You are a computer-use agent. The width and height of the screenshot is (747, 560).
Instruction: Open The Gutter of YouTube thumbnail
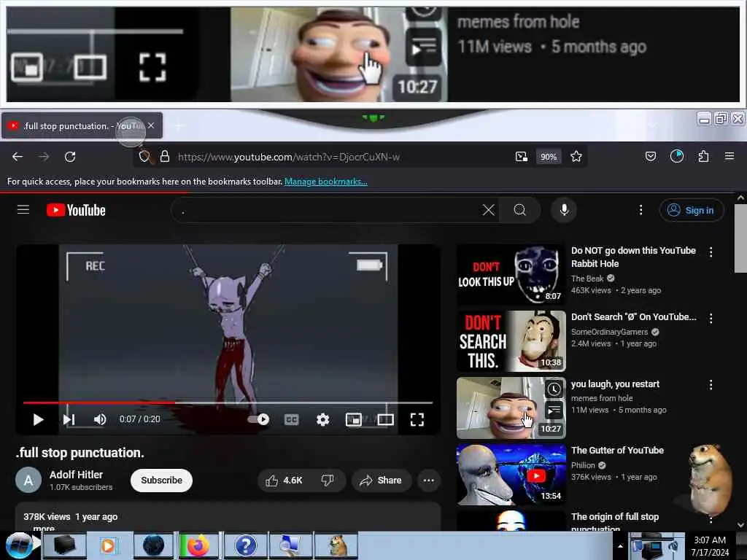pyautogui.click(x=511, y=474)
